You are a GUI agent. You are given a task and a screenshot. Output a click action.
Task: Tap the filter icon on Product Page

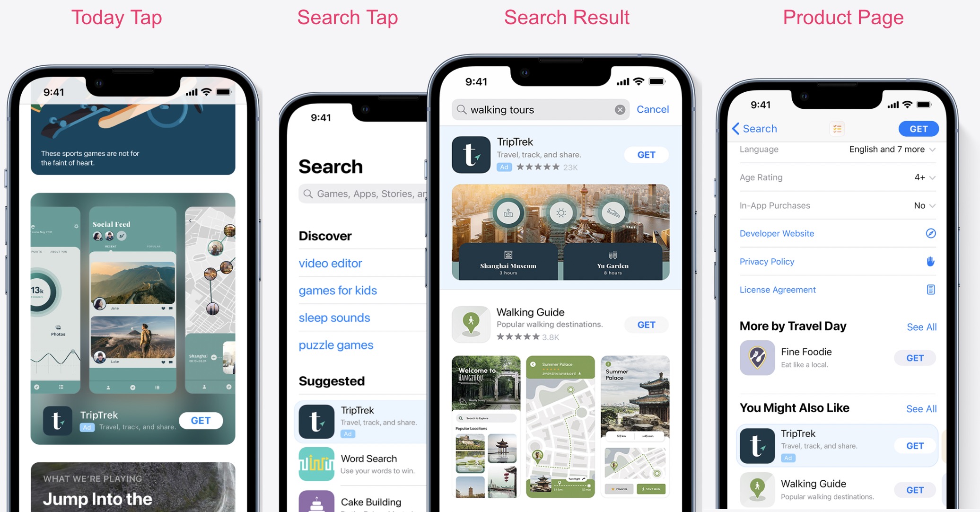(x=836, y=128)
